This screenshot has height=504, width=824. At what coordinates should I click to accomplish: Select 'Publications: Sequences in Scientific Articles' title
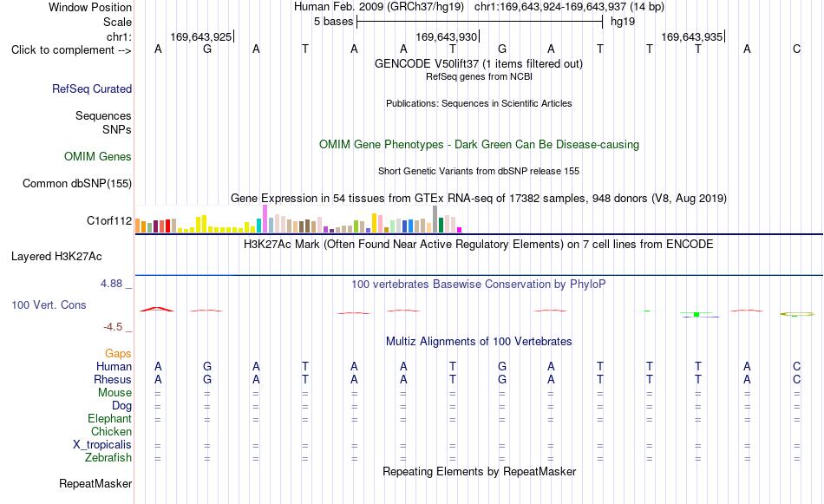pyautogui.click(x=479, y=103)
